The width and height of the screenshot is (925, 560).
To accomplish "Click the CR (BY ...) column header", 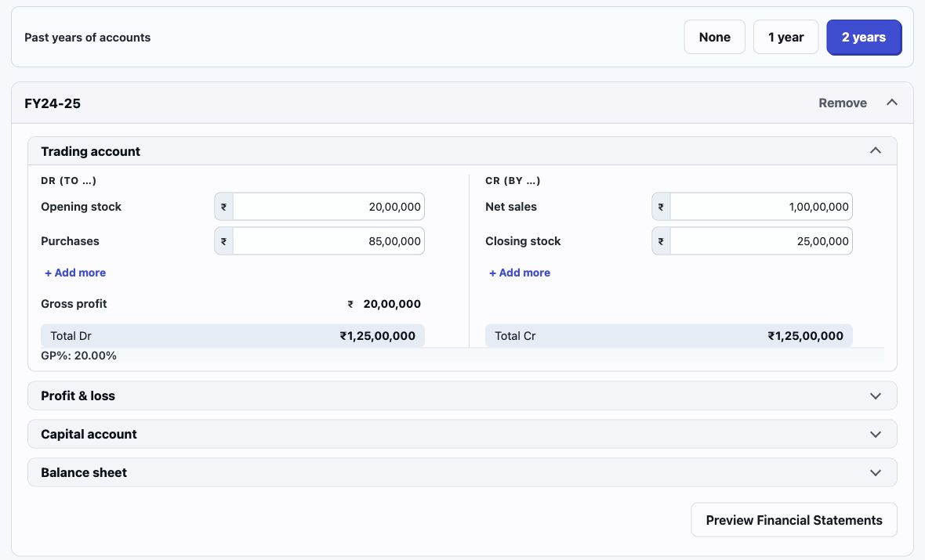I will tap(513, 180).
